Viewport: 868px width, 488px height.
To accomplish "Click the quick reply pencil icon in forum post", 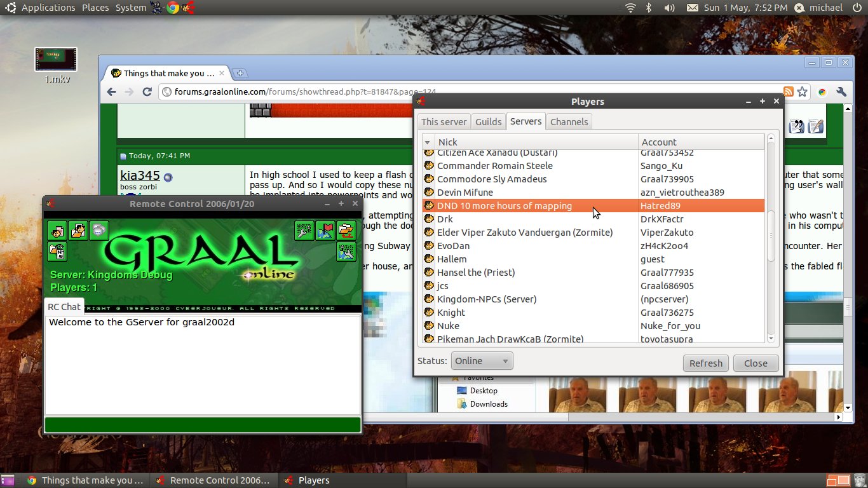I will [x=816, y=126].
